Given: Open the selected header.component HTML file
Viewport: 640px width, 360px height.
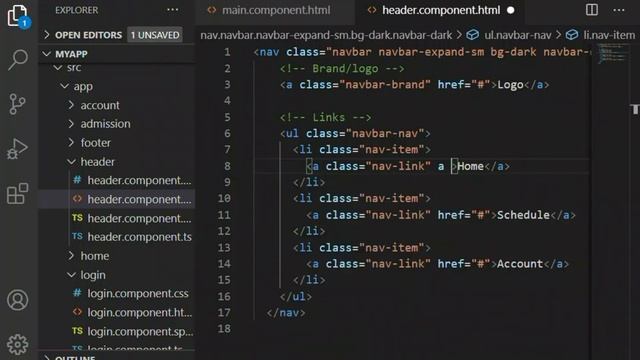Looking at the screenshot, I should (x=117, y=199).
